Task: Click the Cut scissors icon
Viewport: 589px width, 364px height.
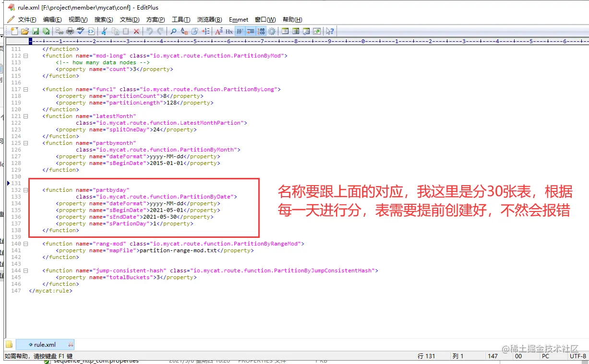Action: point(104,31)
